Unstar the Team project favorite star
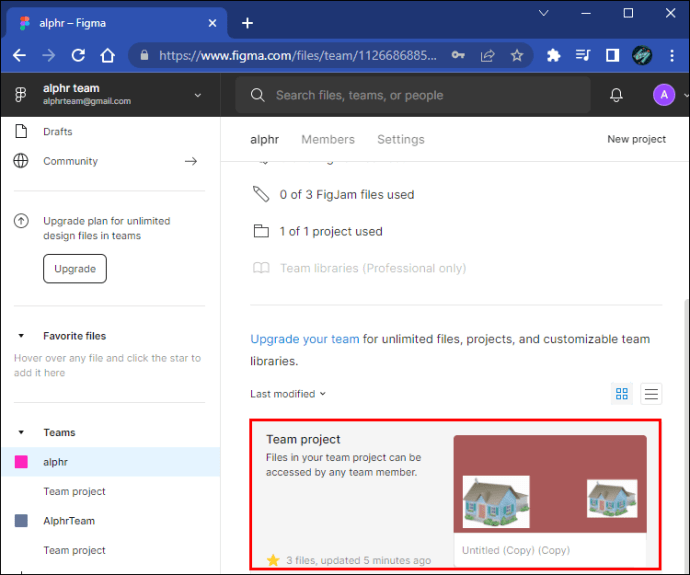690x575 pixels. click(273, 560)
